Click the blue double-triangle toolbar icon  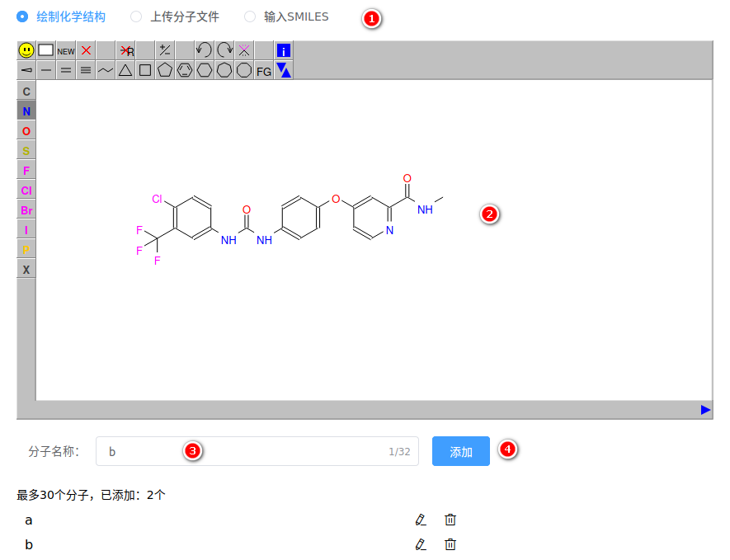pyautogui.click(x=284, y=71)
